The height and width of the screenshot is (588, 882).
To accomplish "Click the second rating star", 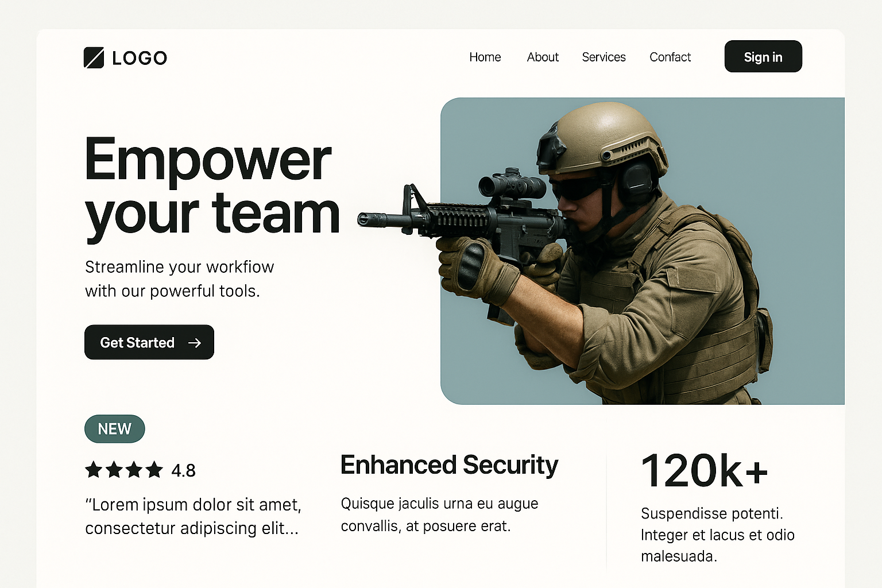I will (x=114, y=470).
